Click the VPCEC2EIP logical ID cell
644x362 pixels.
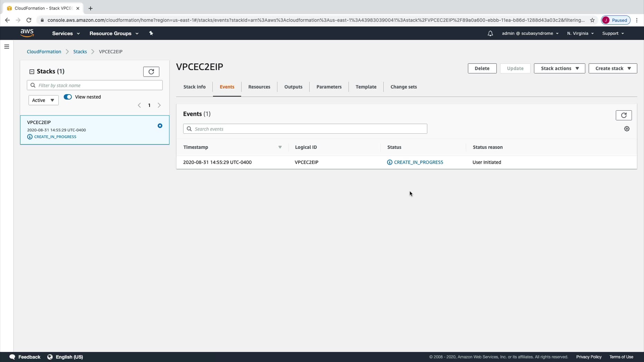pos(306,162)
